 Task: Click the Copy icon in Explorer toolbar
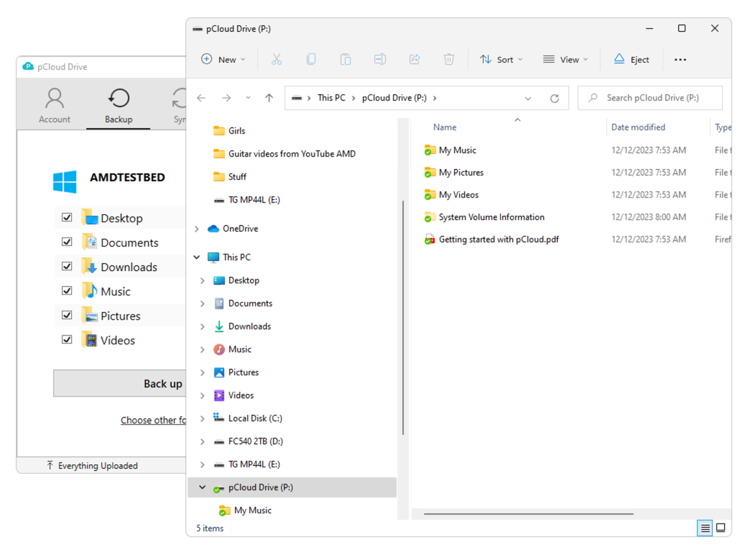click(311, 59)
